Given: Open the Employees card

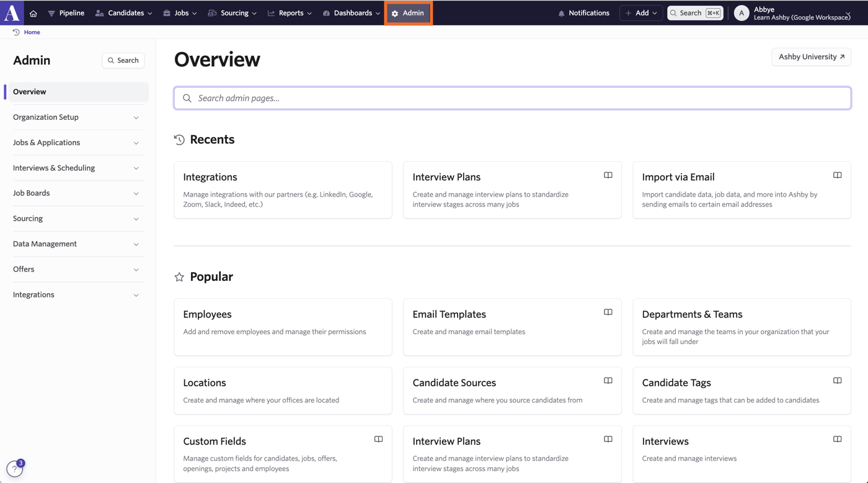Looking at the screenshot, I should click(283, 327).
